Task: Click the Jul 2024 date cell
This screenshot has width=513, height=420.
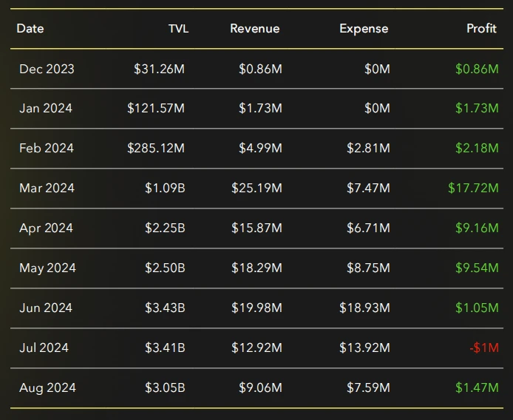Action: click(44, 348)
